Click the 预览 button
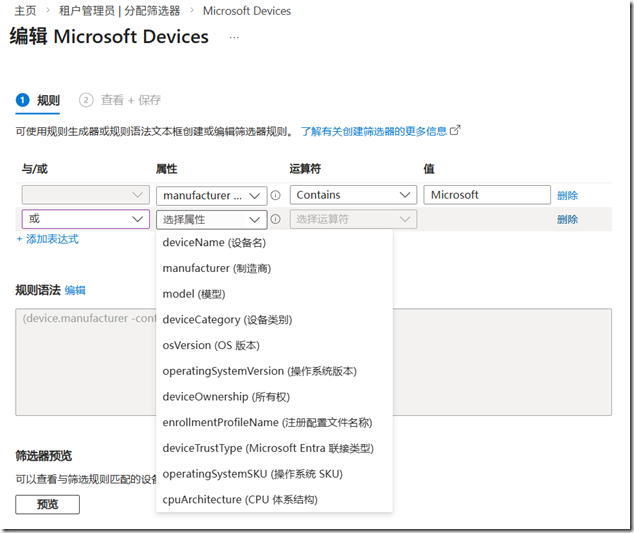The image size is (634, 533). 47,504
